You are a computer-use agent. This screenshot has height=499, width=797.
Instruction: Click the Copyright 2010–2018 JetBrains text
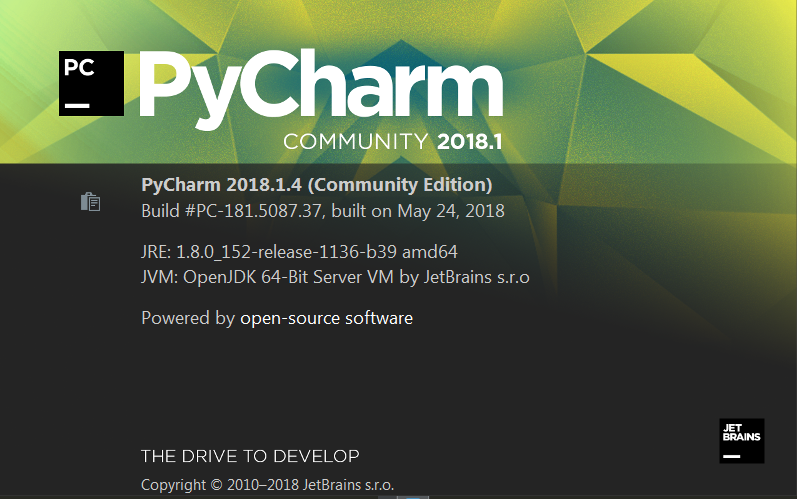[x=267, y=485]
